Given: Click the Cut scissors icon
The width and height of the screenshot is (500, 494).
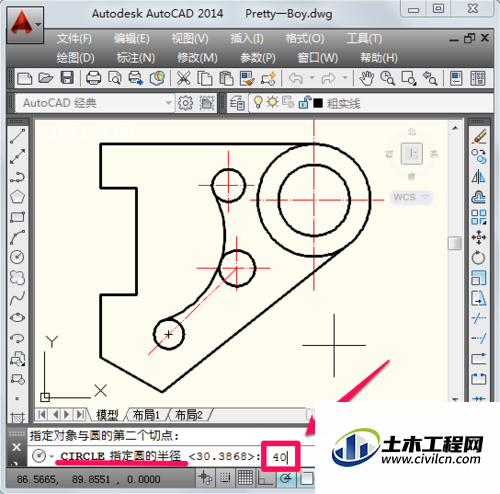Looking at the screenshot, I should pyautogui.click(x=183, y=79).
